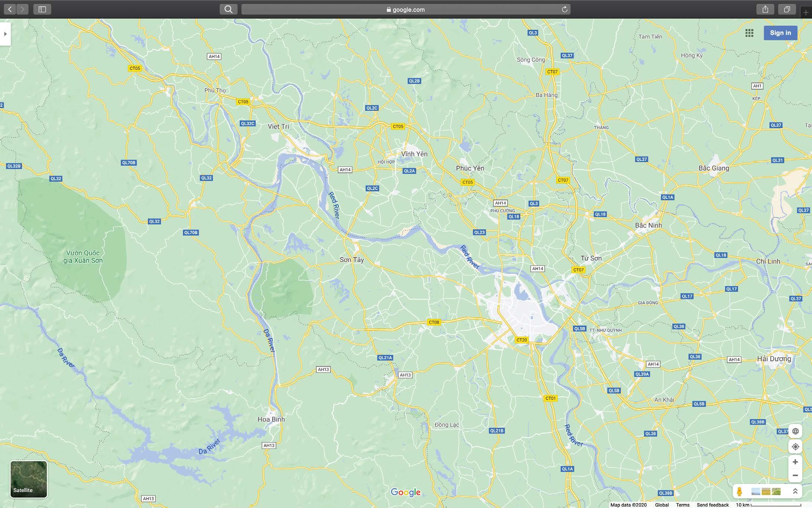Click the Safari share icon
This screenshot has width=812, height=508.
[x=765, y=9]
